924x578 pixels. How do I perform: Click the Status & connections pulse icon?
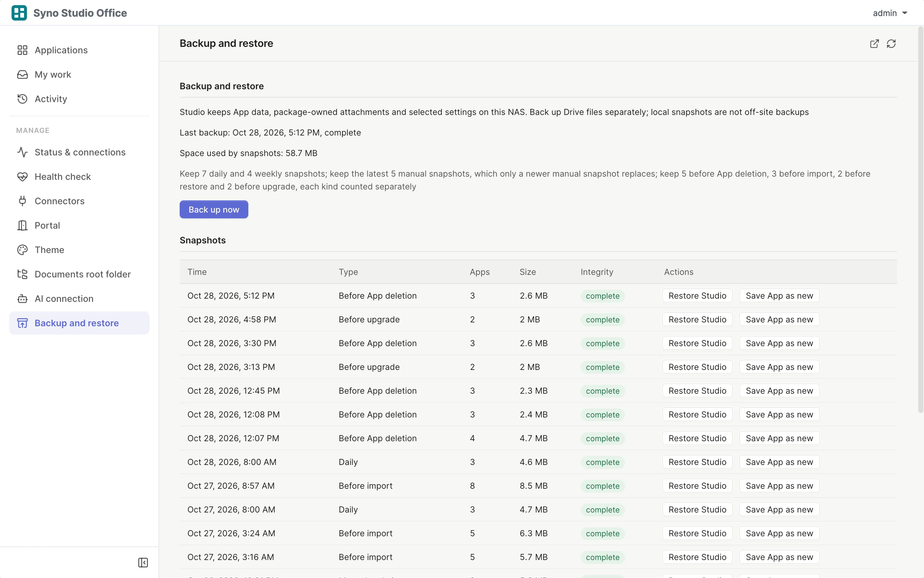22,152
